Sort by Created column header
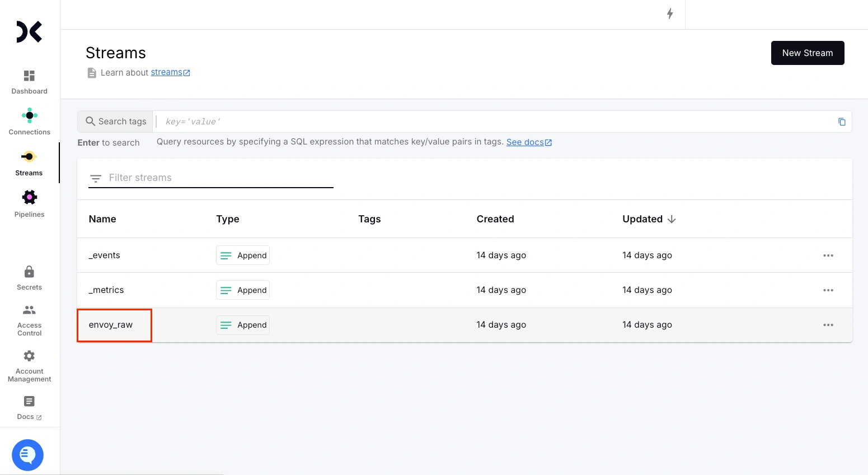This screenshot has height=475, width=868. [495, 219]
